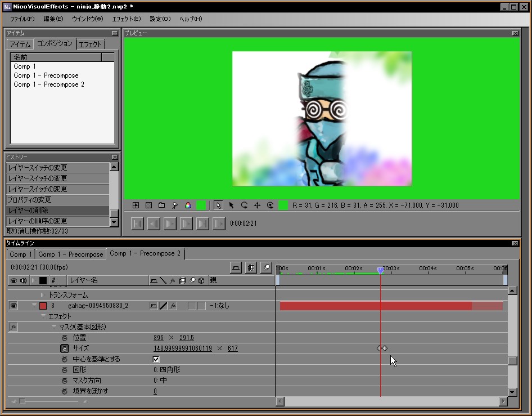The image size is (532, 416).
Task: Toggle the stopwatch for 中心を基準とする property
Action: [x=65, y=359]
